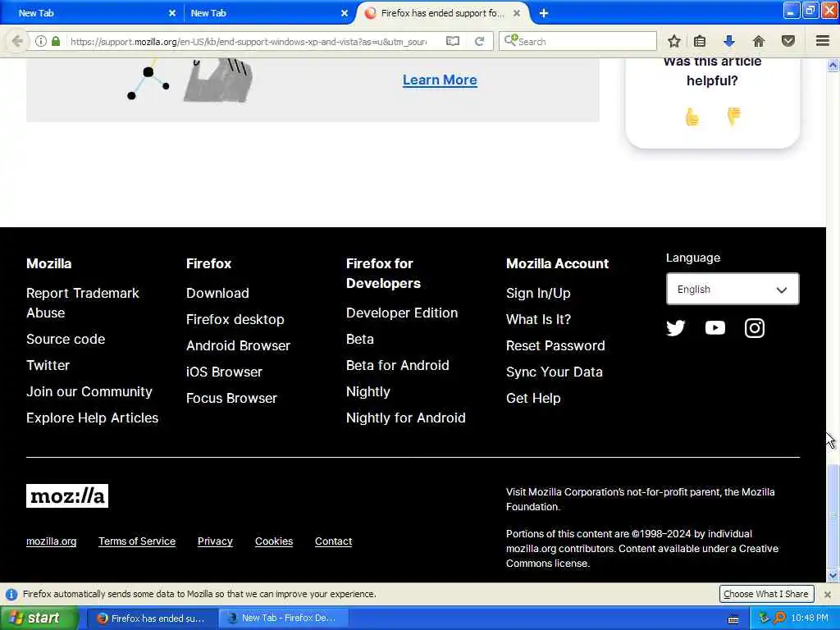The image size is (840, 630).
Task: Open the Source code footer link
Action: tap(66, 339)
